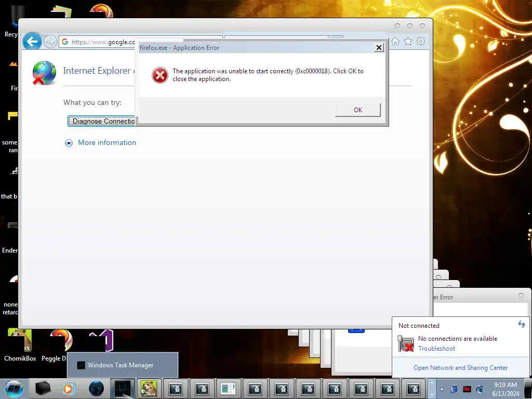Select the Visual Studio desktop icon
Image resolution: width=532 pixels, height=399 pixels.
coord(101,340)
